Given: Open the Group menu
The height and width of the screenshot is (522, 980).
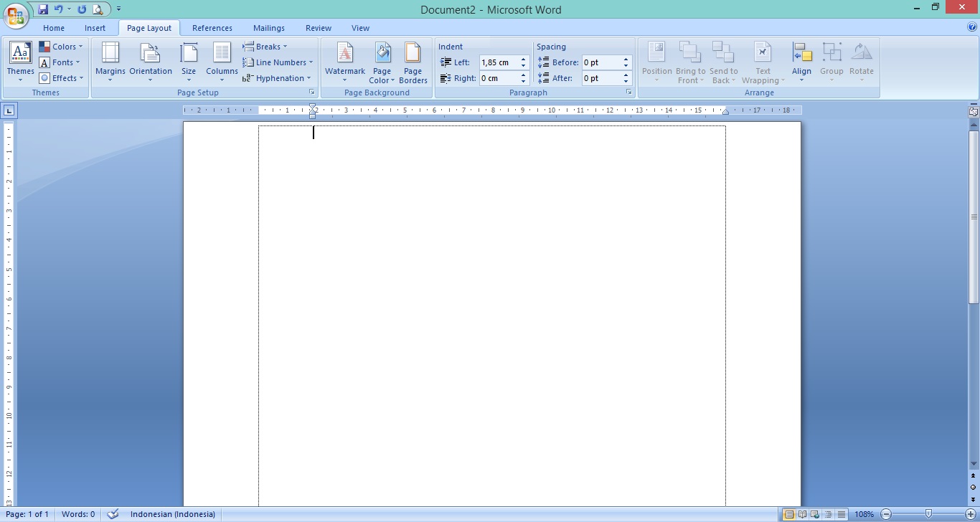Looking at the screenshot, I should [831, 62].
